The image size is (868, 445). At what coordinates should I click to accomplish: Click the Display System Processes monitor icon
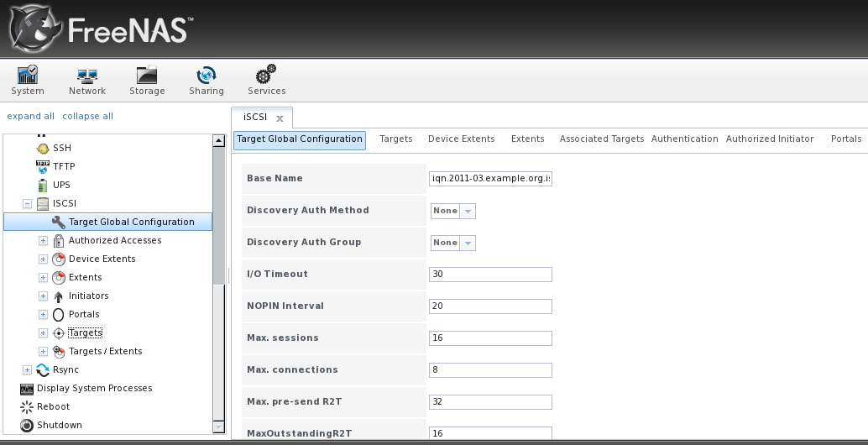pos(27,389)
